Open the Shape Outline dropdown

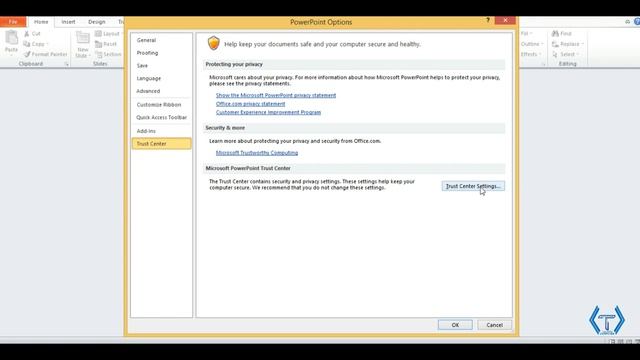pyautogui.click(x=532, y=44)
